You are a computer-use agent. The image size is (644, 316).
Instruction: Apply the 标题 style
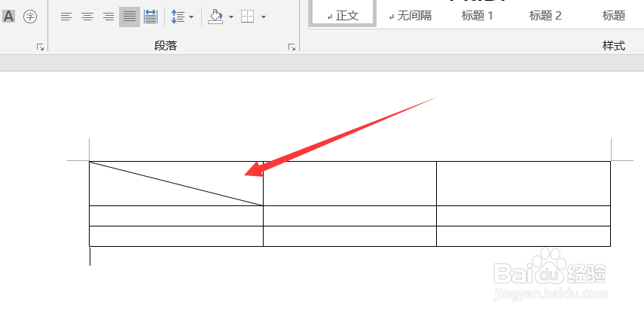click(x=614, y=16)
